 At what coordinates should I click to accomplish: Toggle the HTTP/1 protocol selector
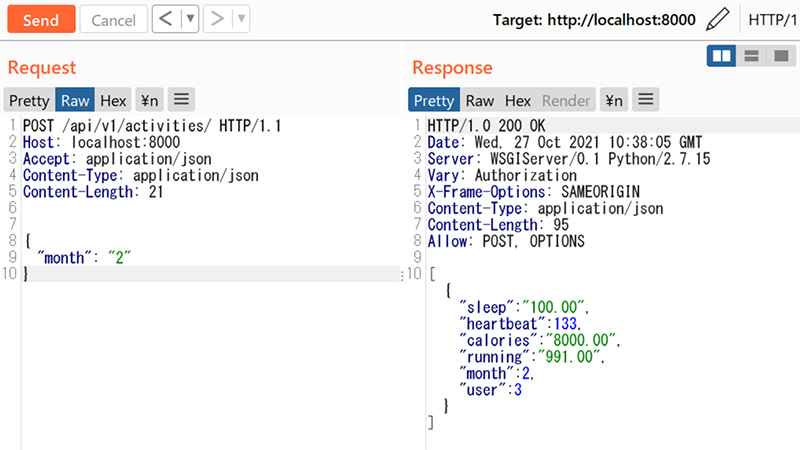point(772,20)
